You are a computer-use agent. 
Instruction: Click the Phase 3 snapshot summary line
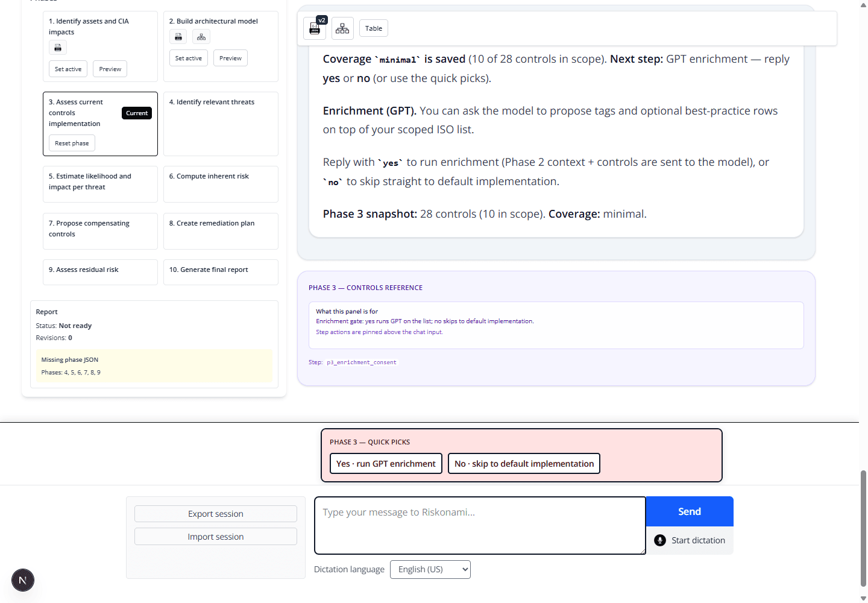[485, 214]
